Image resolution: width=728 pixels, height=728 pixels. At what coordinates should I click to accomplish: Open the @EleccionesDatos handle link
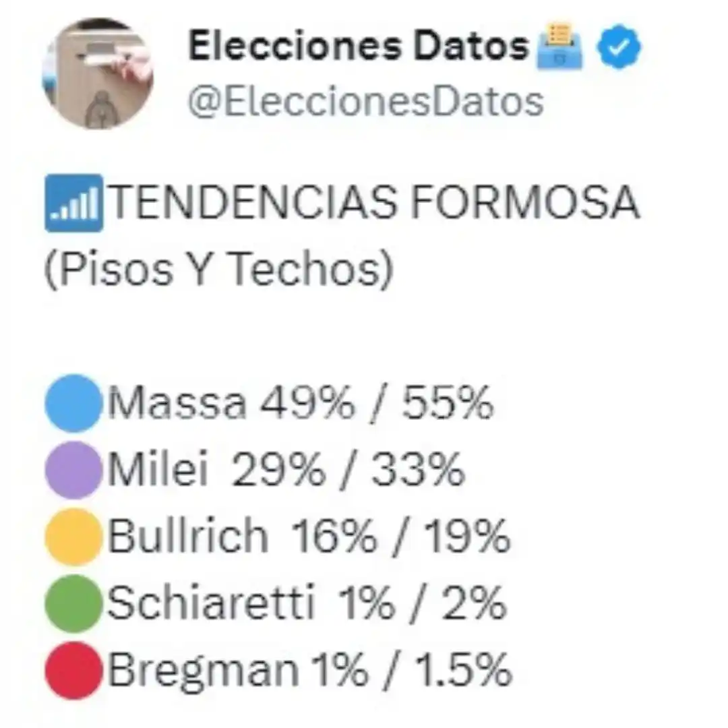point(365,102)
